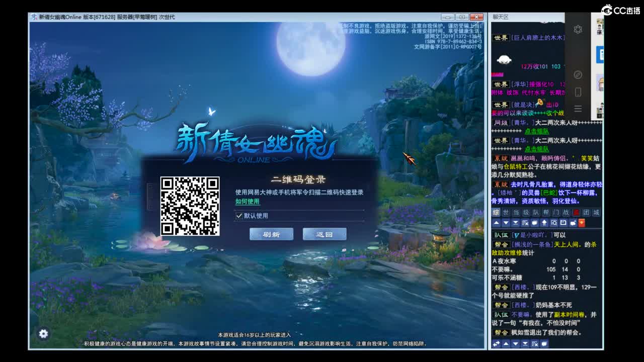Screen dimensions: 644x362
Task: Select the 当 current channel tab
Action: (x=516, y=213)
